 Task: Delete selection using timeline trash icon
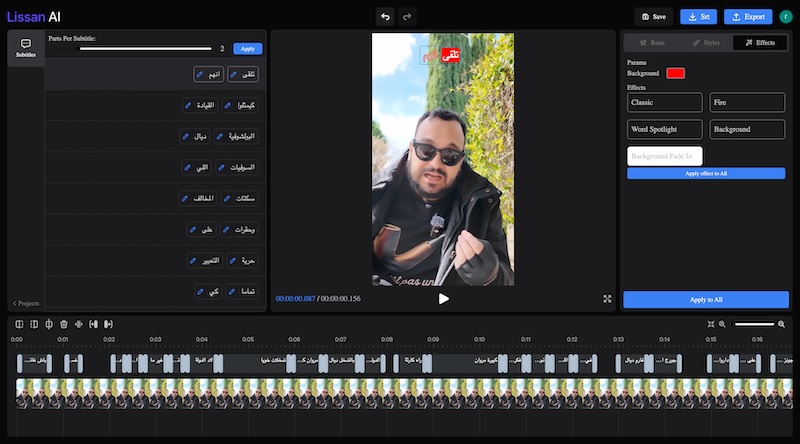64,324
